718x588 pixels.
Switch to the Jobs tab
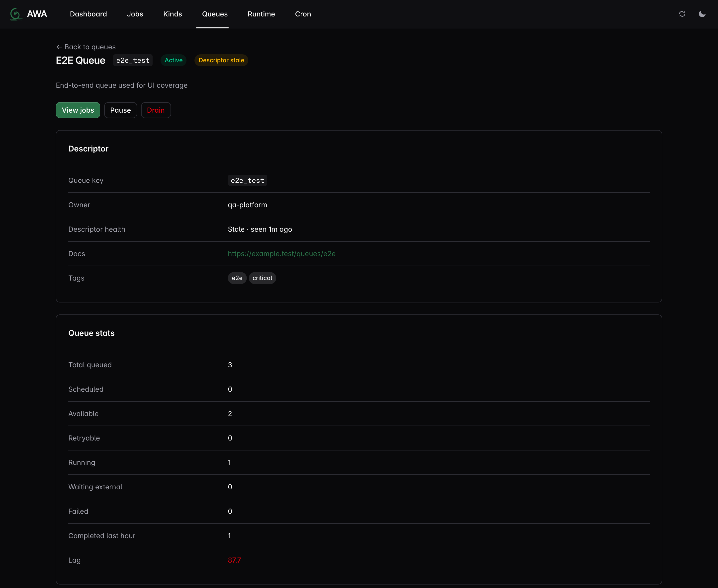click(x=135, y=14)
